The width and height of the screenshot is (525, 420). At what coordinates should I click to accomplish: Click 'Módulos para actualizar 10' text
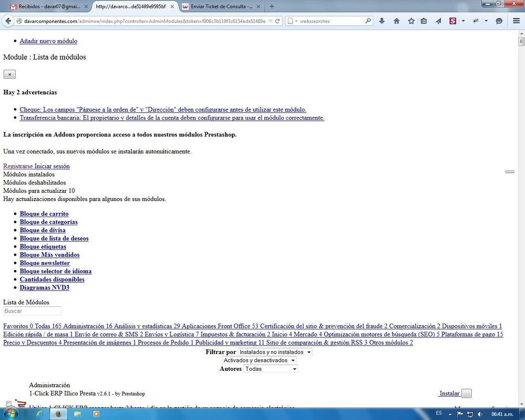coord(39,191)
